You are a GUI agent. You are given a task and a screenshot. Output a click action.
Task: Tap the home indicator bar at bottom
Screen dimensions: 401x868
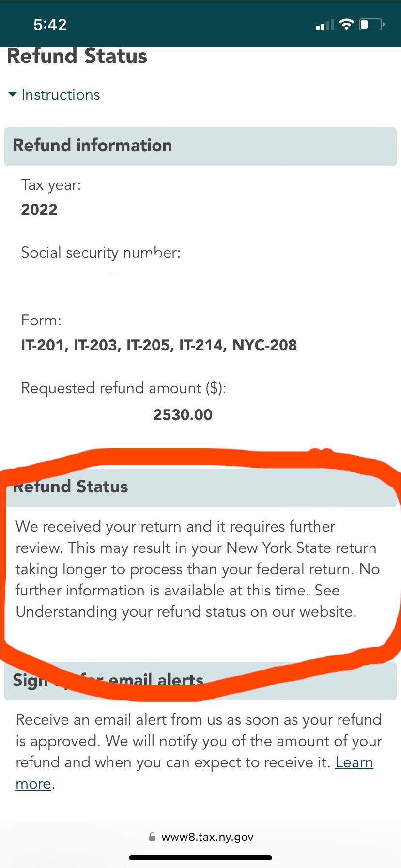click(x=200, y=857)
